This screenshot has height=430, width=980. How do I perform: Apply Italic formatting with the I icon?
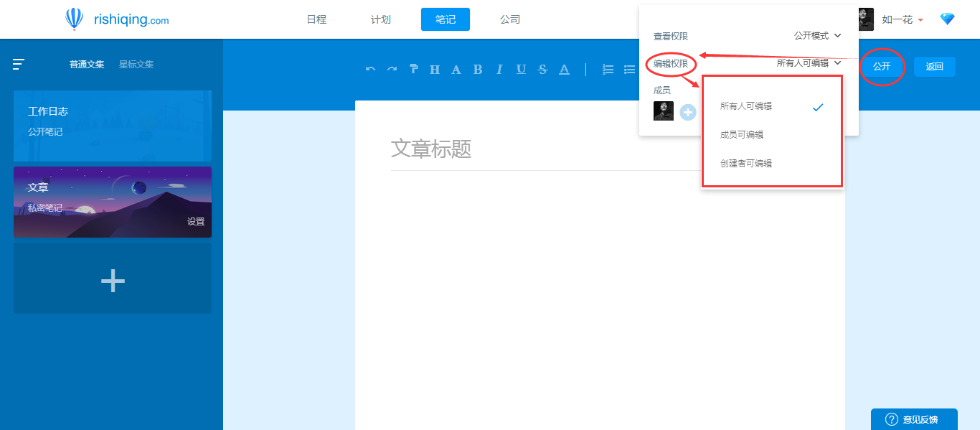click(499, 69)
